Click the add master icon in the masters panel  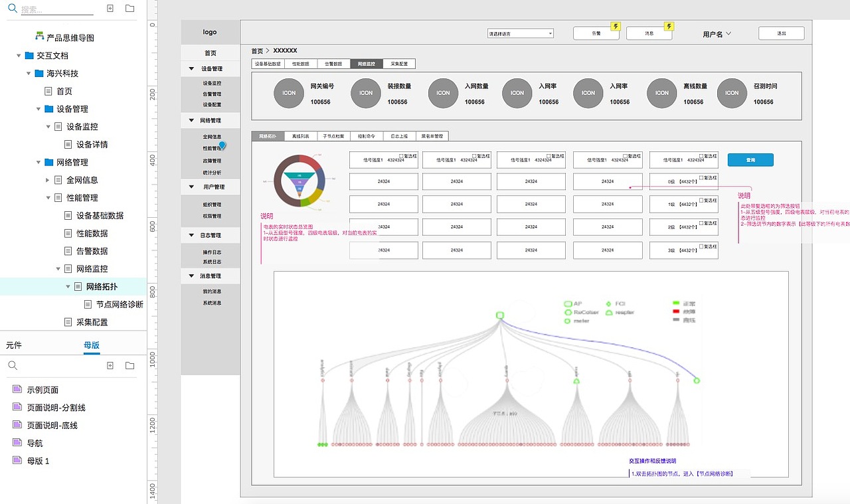point(110,365)
